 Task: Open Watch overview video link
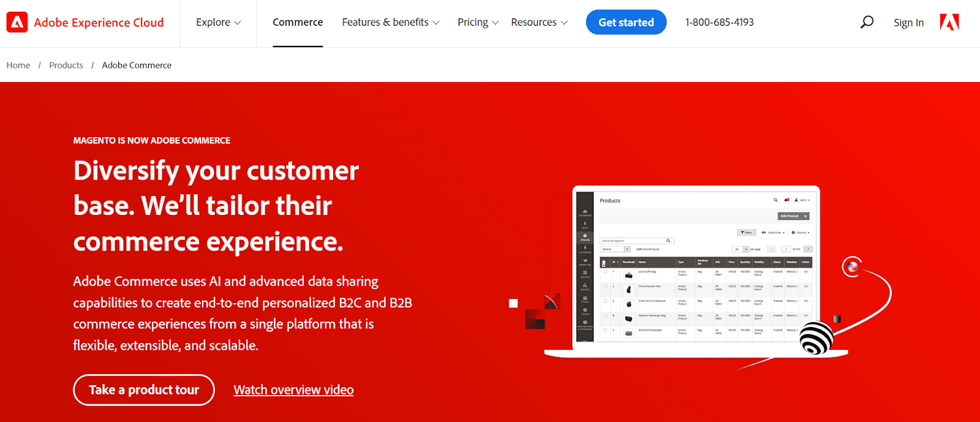[x=293, y=390]
